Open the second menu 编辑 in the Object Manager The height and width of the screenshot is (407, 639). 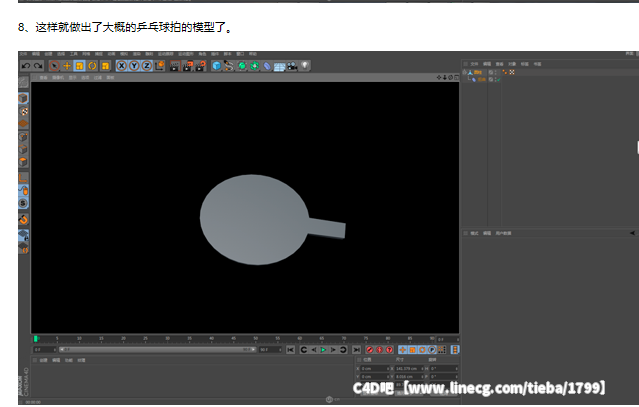(487, 64)
